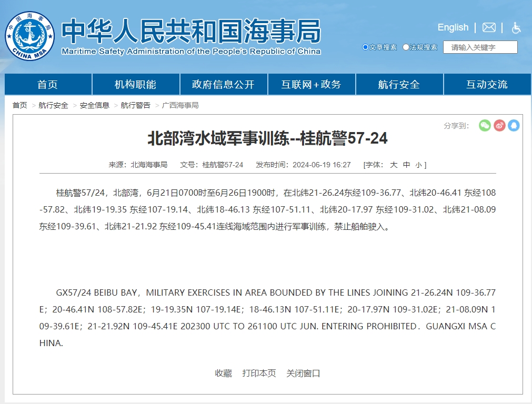Click the keyword search input field
The image size is (532, 404).
[x=480, y=47]
